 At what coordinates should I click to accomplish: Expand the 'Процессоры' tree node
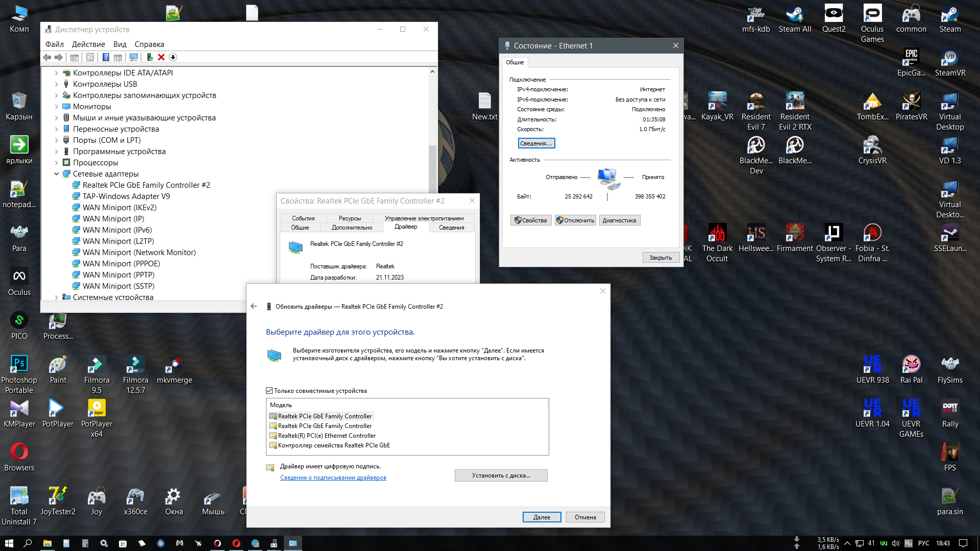(57, 163)
